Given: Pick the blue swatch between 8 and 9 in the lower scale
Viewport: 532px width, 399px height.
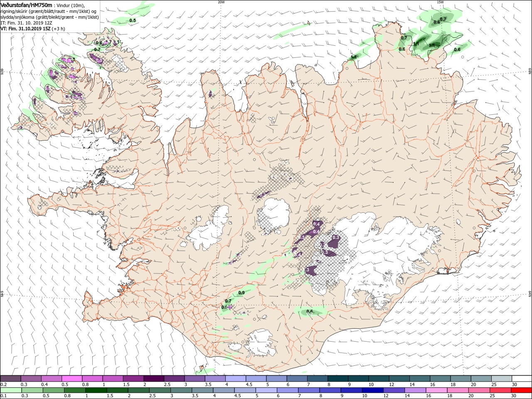Looking at the screenshot, I should [329, 390].
